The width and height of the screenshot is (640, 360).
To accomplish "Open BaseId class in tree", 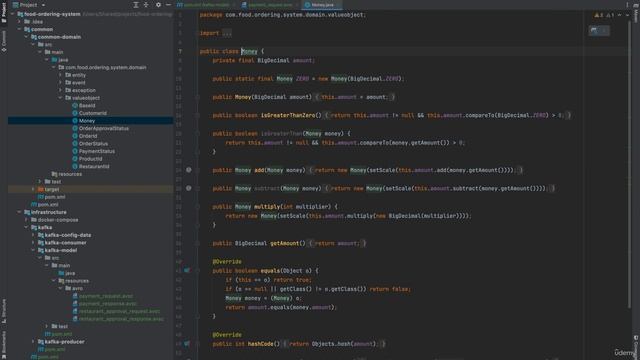I will point(87,105).
